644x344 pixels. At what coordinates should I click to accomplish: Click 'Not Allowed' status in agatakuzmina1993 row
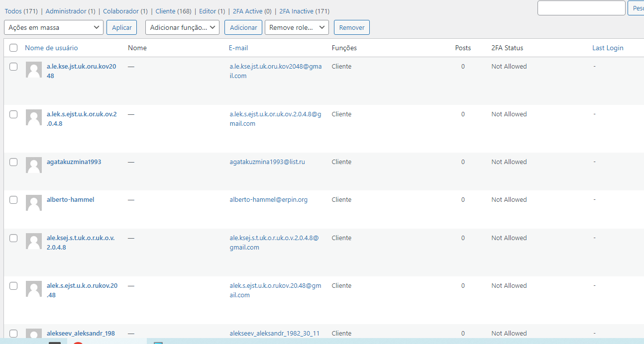tap(509, 162)
